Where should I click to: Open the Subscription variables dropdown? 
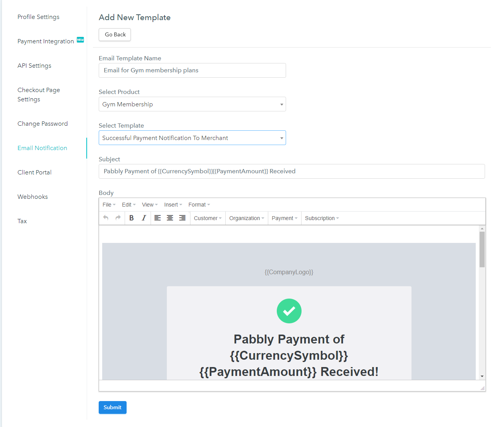[322, 218]
